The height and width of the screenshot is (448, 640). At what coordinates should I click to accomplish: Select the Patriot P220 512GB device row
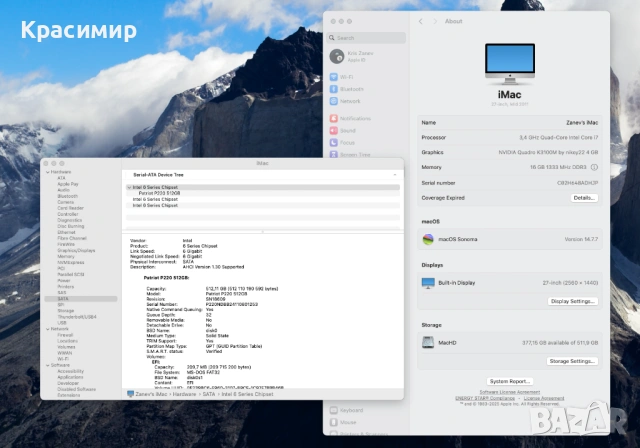(x=263, y=193)
